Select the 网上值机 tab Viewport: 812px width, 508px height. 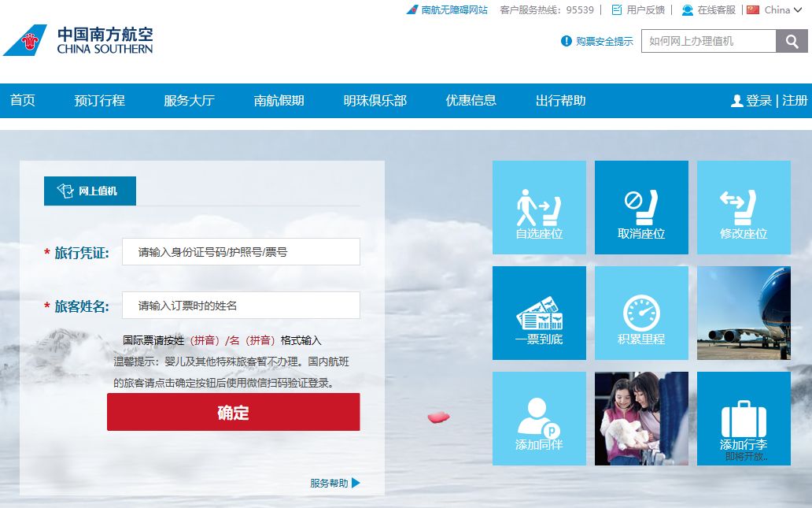90,191
